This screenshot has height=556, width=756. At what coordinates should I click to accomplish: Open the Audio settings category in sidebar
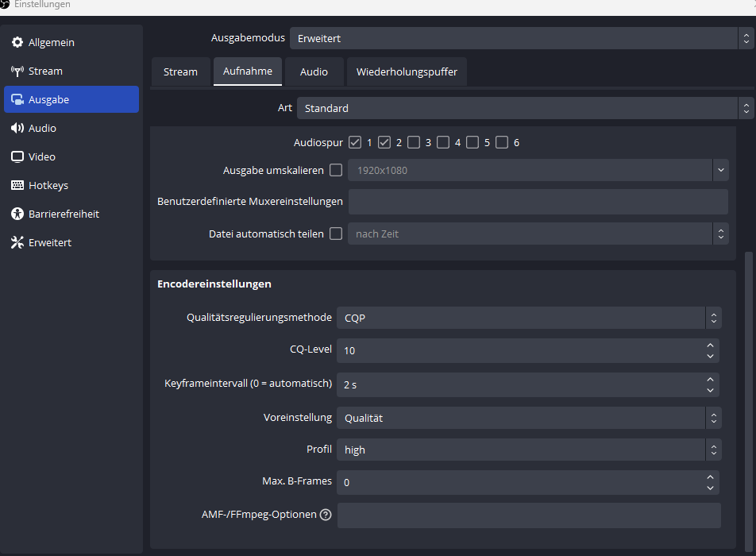pos(71,128)
